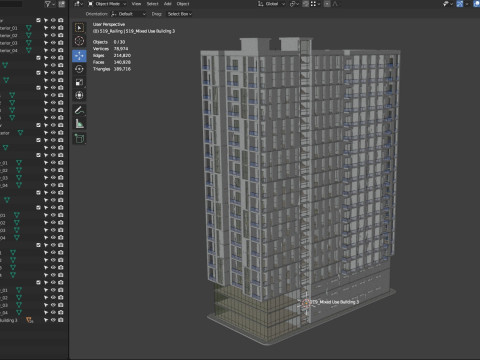Select the Add Cube tool
This screenshot has width=480, height=360.
[79, 138]
